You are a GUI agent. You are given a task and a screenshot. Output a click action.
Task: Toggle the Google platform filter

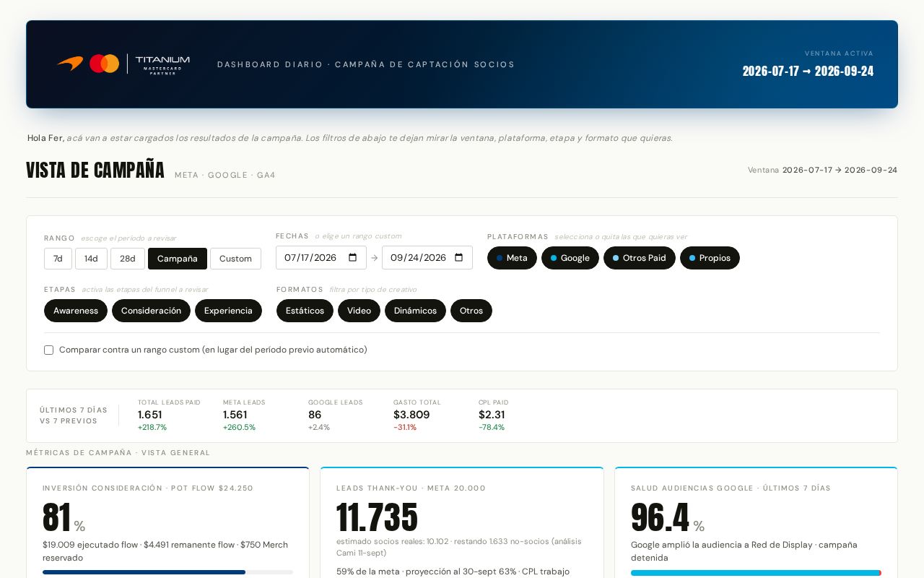pyautogui.click(x=570, y=258)
